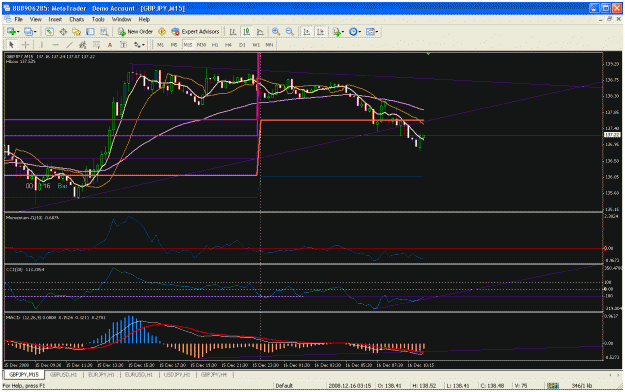Click the Momentum indicator sub-window label
Screen dimensions: 625x392
(x=32, y=218)
